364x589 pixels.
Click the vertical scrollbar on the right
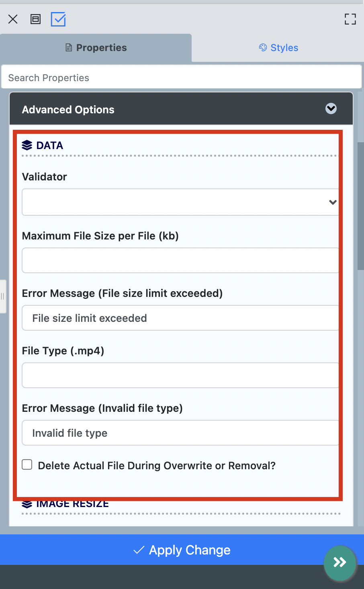click(360, 205)
